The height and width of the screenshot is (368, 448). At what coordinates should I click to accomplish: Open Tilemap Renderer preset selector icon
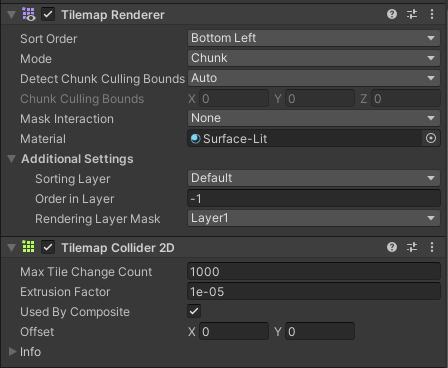[412, 14]
